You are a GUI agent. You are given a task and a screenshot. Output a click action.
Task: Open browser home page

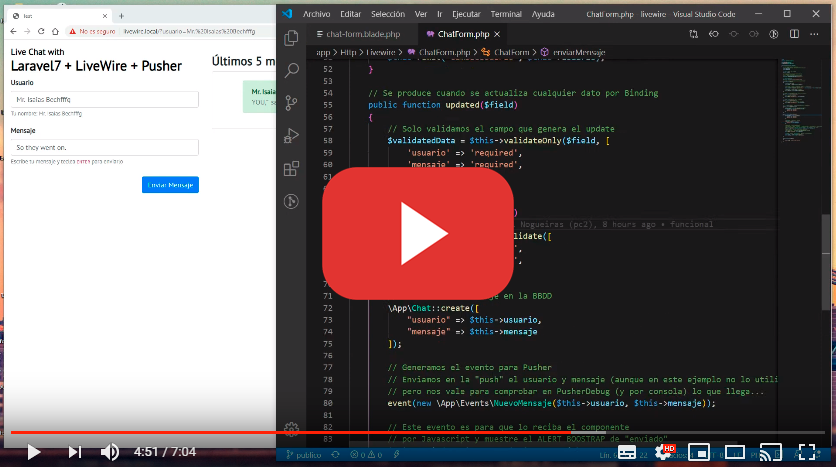click(55, 31)
